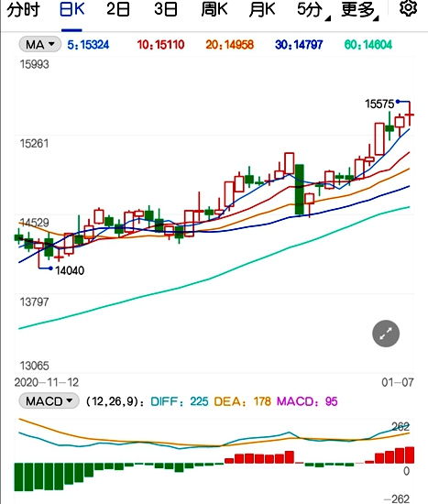Click the 2020-11-12 start date label
This screenshot has height=504, width=428.
click(47, 382)
